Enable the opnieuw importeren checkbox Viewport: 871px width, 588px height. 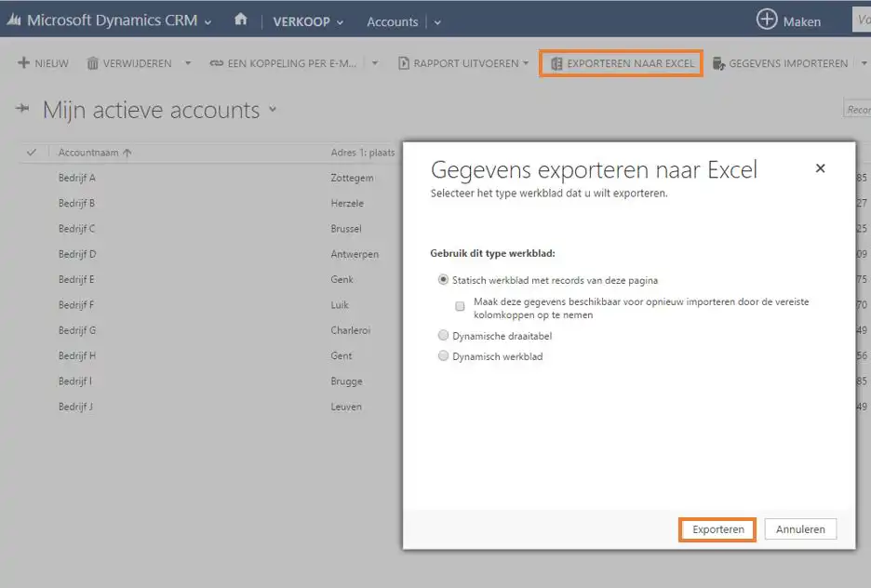[460, 305]
